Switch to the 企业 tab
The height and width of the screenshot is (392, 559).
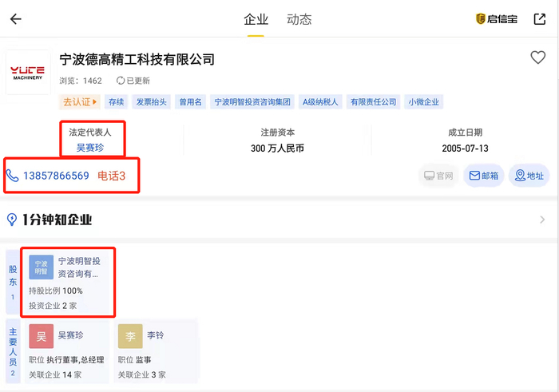coord(256,19)
